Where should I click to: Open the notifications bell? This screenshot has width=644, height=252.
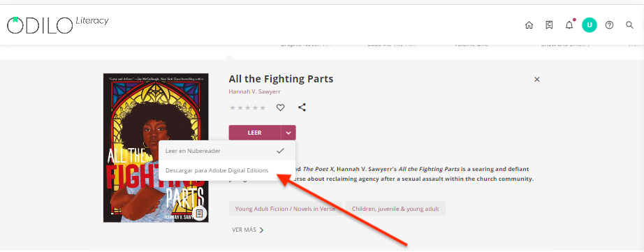tap(569, 25)
